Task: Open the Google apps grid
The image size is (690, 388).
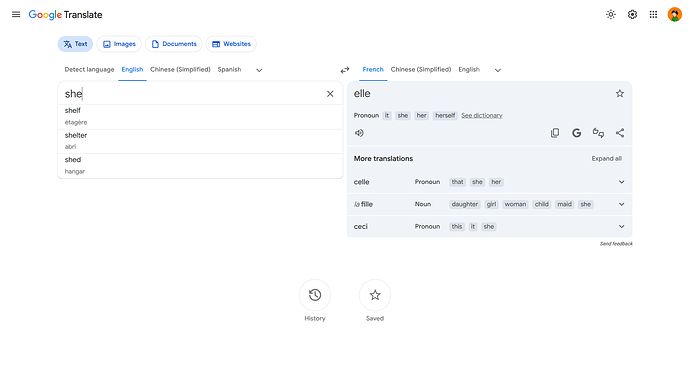Action: click(x=653, y=15)
